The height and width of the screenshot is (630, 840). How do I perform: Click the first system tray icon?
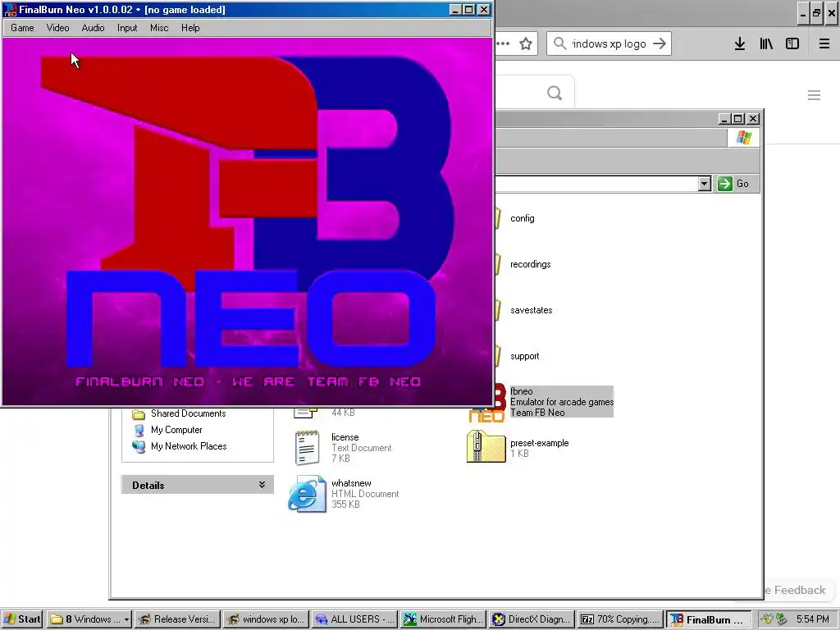[x=767, y=619]
